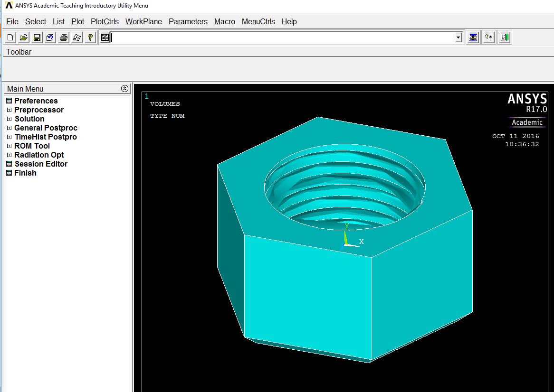Save the current database with Save icon
554x392 pixels.
(37, 37)
